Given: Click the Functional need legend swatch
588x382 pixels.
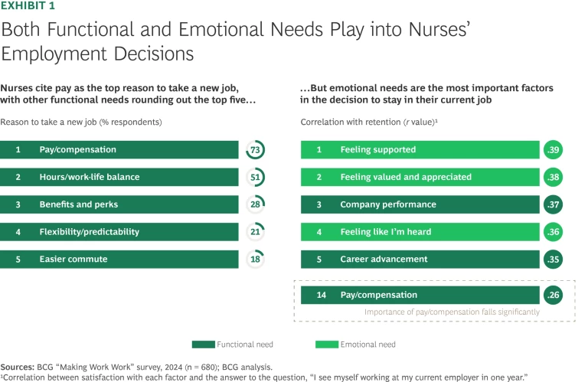Looking at the screenshot, I should (204, 344).
